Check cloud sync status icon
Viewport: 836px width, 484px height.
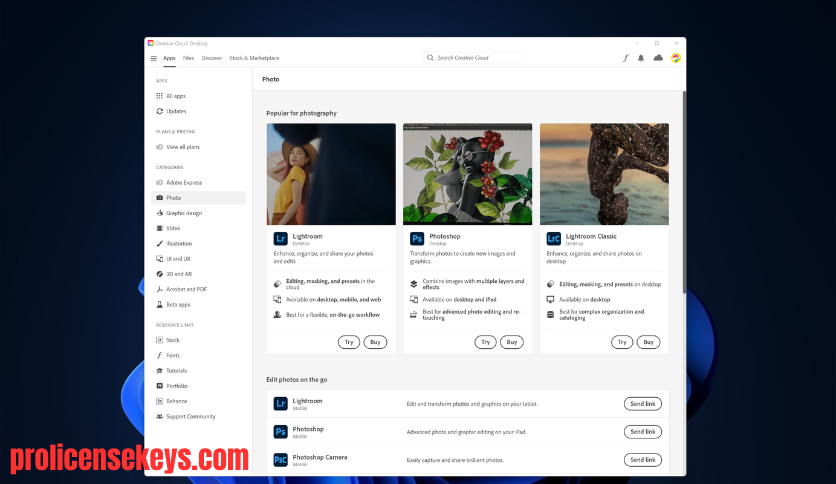click(x=658, y=58)
